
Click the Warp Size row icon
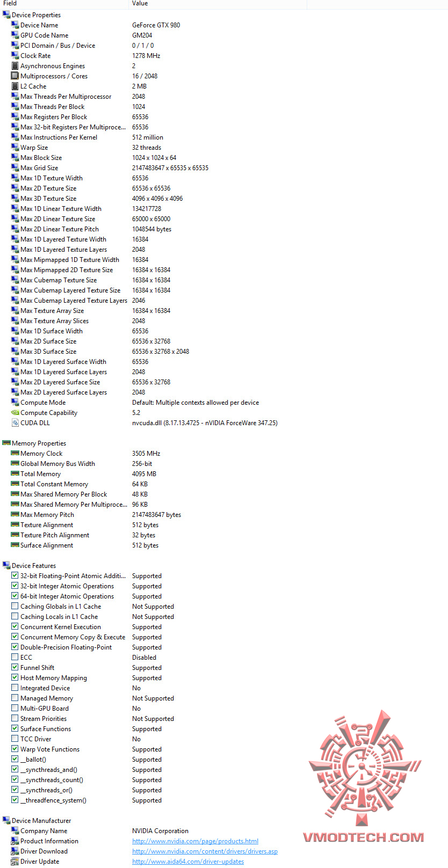15,147
